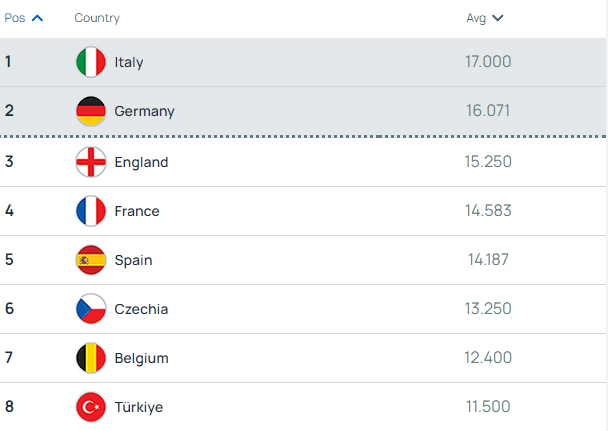The width and height of the screenshot is (608, 431).
Task: Open the Türkiye country name
Action: (139, 407)
